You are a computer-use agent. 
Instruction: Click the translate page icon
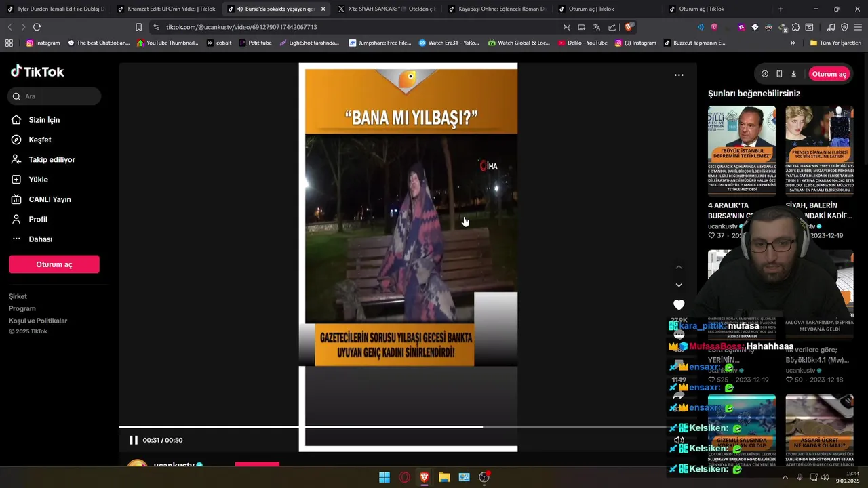597,27
